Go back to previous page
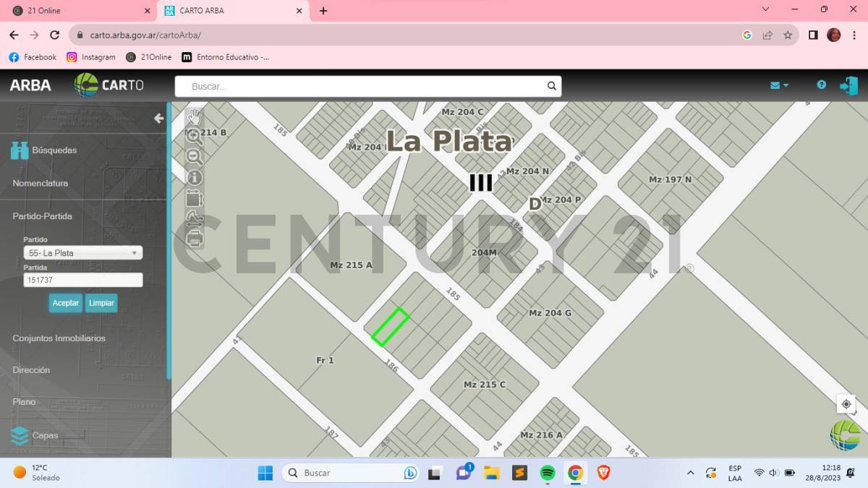 point(14,35)
